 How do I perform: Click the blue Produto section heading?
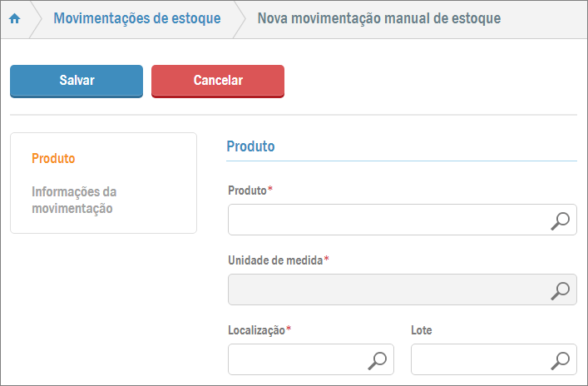pyautogui.click(x=250, y=146)
